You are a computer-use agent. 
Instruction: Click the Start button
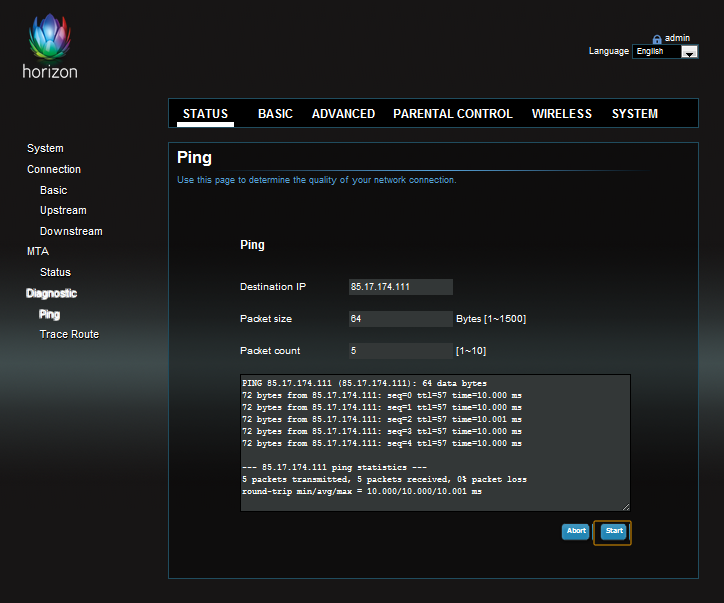614,531
